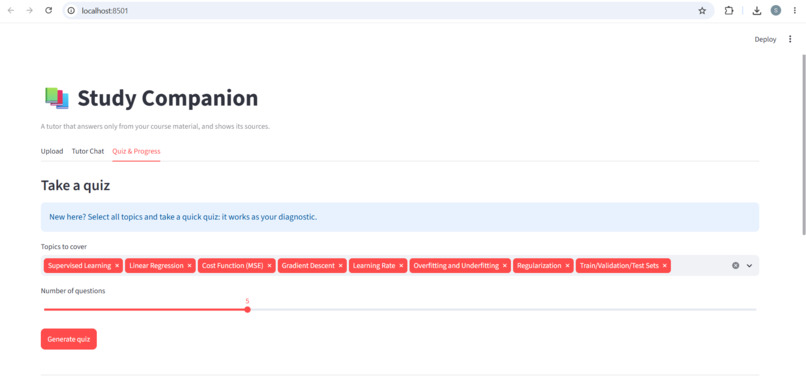
Task: Open the browser downloads icon
Action: [x=757, y=10]
